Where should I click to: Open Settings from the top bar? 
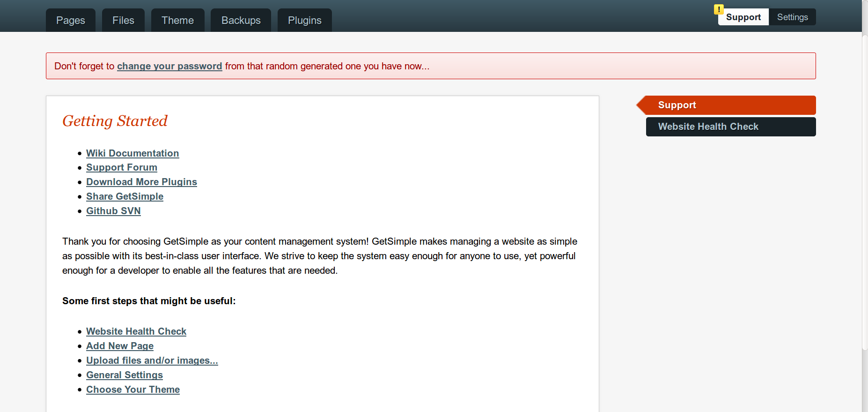coord(792,17)
